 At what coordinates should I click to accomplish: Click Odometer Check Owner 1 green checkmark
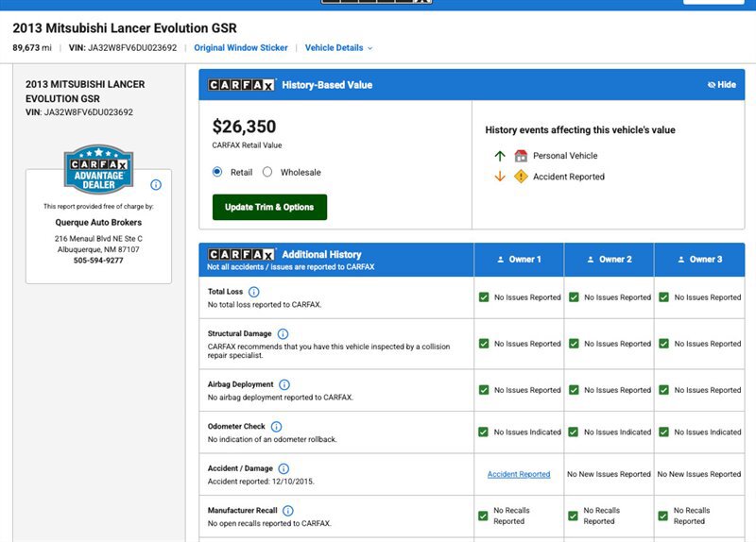click(483, 432)
